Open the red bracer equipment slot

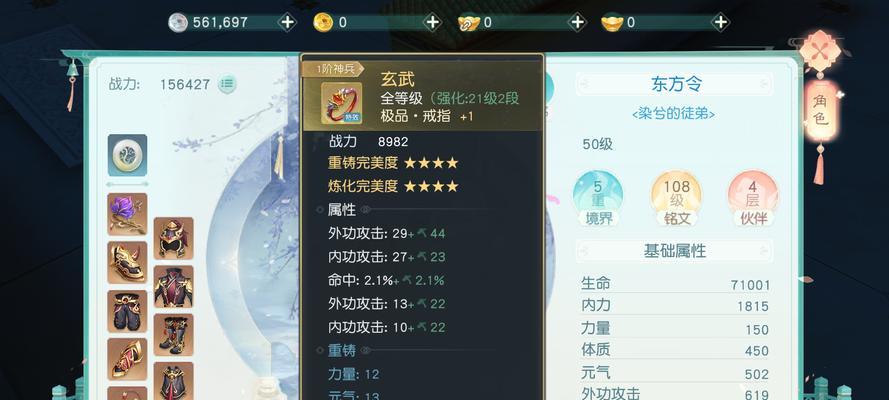(x=127, y=359)
